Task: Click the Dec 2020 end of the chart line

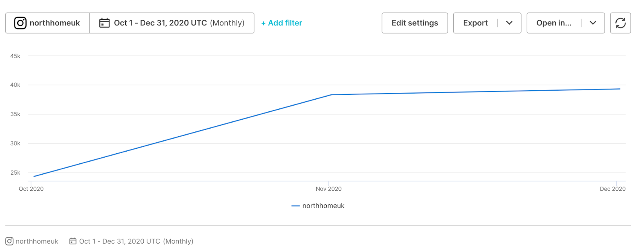Action: (619, 89)
